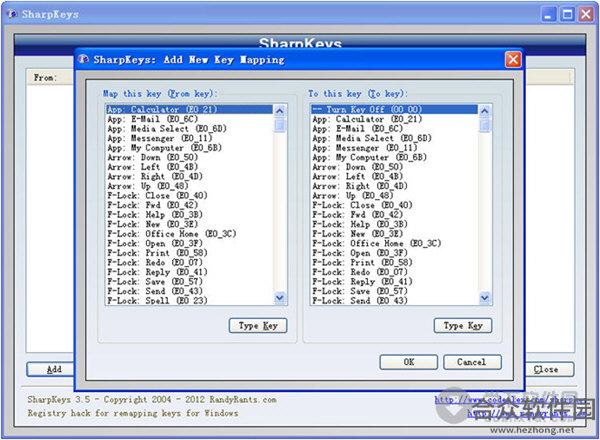This screenshot has width=600, height=440.
Task: Select Arrow: Down in To key list
Action: [x=395, y=167]
